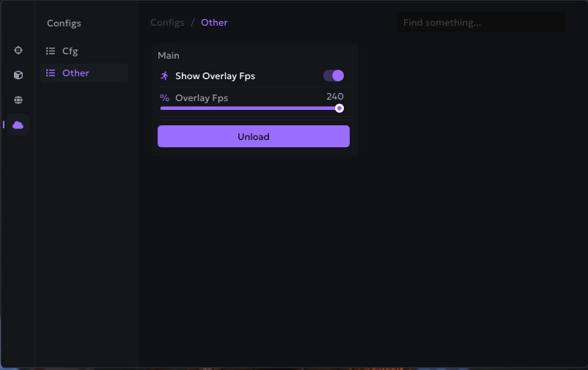Select the Other item in Configs list
This screenshot has width=588, height=370.
tap(76, 73)
